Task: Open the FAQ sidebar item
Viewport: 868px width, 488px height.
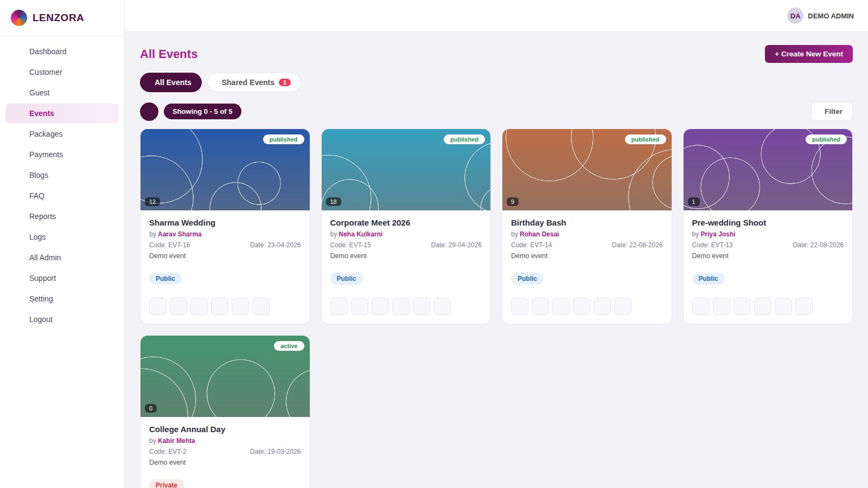Action: [x=62, y=196]
